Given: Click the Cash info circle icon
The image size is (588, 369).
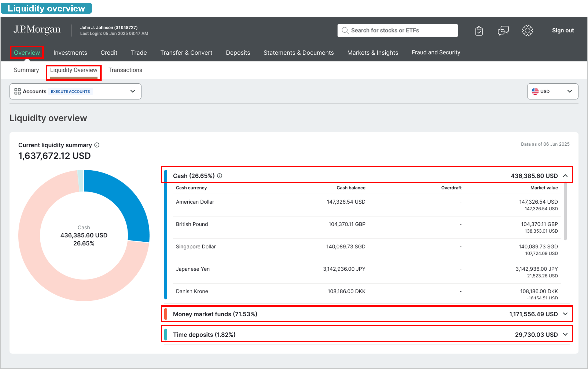Looking at the screenshot, I should [x=220, y=176].
